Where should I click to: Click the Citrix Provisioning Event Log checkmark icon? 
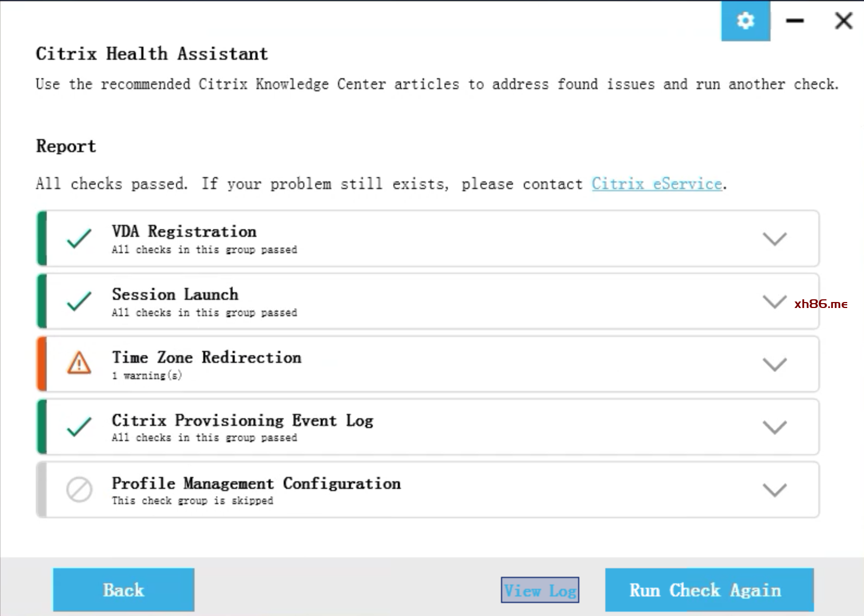pos(79,426)
